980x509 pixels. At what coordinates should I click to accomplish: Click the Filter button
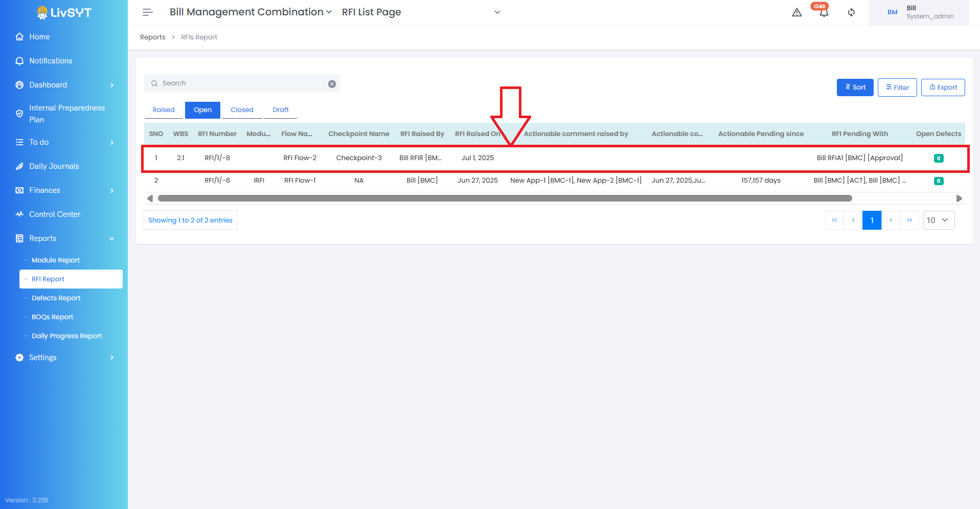point(897,87)
